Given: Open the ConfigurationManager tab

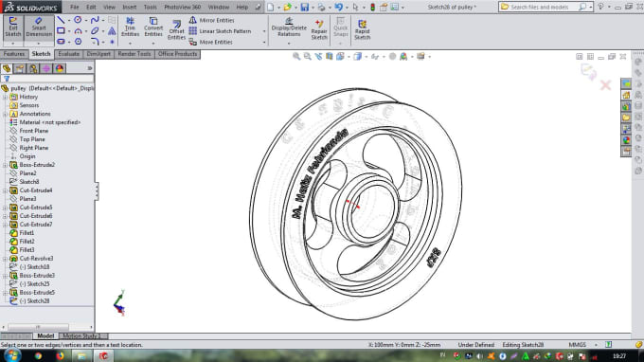Looking at the screenshot, I should coord(33,68).
